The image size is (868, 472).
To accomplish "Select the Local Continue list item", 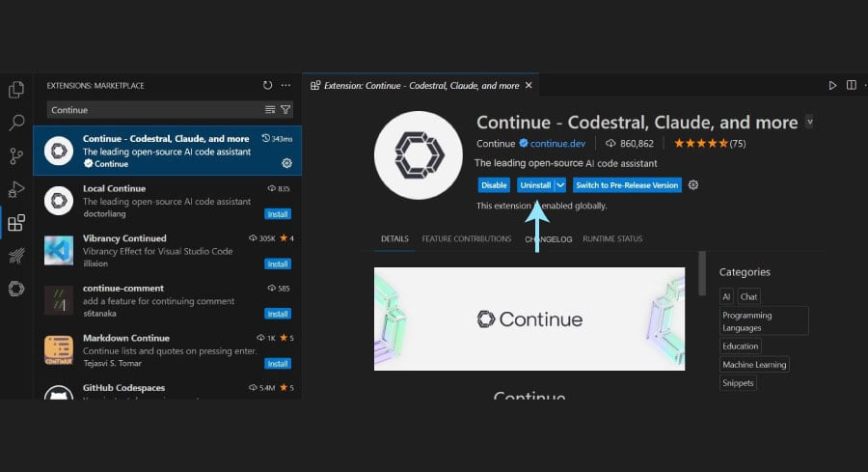I will (167, 201).
